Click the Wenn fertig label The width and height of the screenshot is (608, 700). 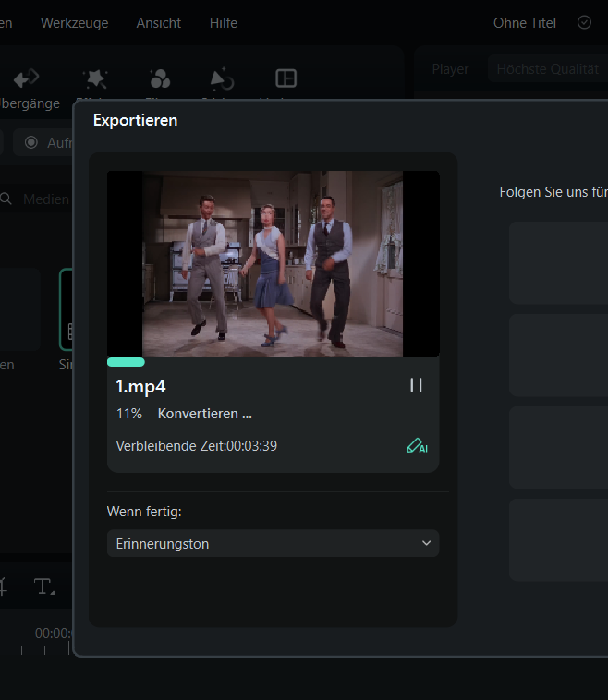144,512
